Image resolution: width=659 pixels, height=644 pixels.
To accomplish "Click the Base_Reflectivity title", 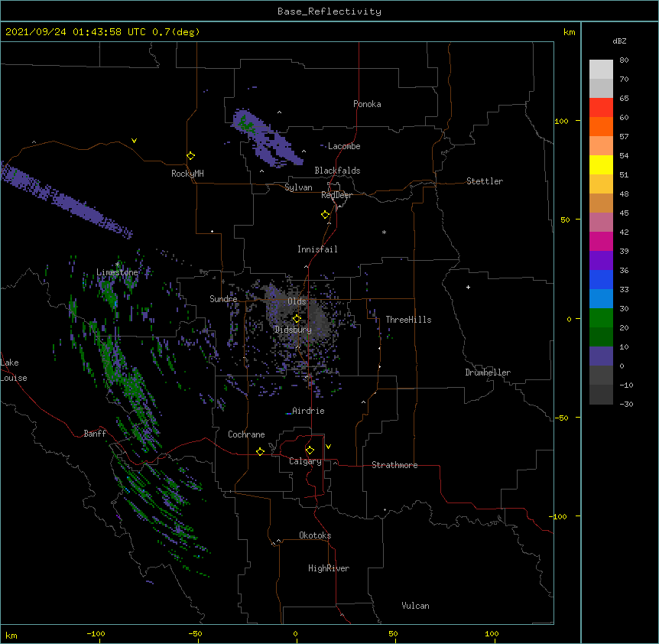I will pos(329,11).
